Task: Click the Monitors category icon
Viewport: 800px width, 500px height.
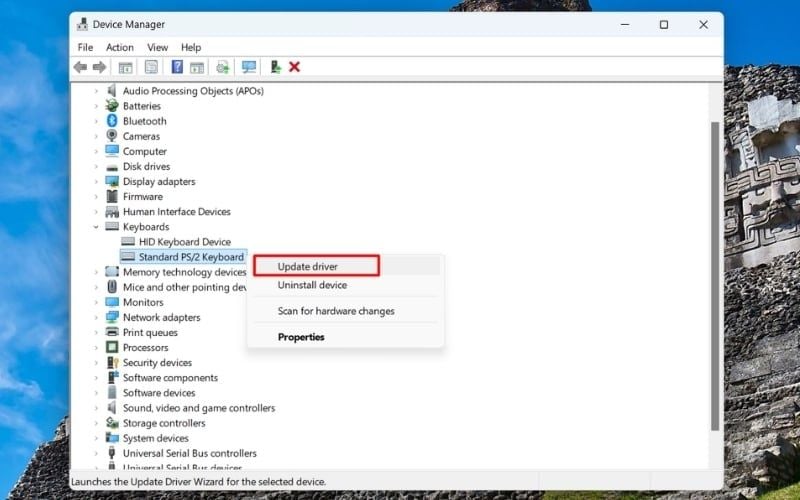Action: point(112,302)
